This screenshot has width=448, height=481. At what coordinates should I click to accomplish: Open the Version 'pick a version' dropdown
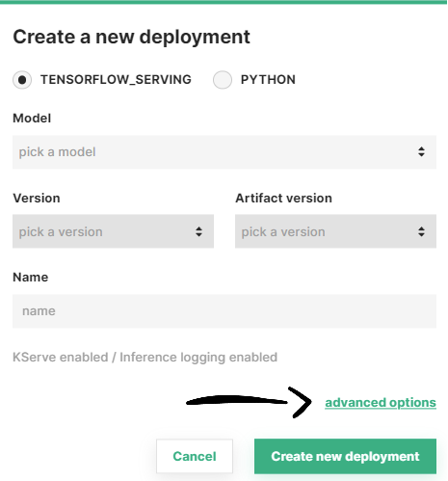point(113,231)
